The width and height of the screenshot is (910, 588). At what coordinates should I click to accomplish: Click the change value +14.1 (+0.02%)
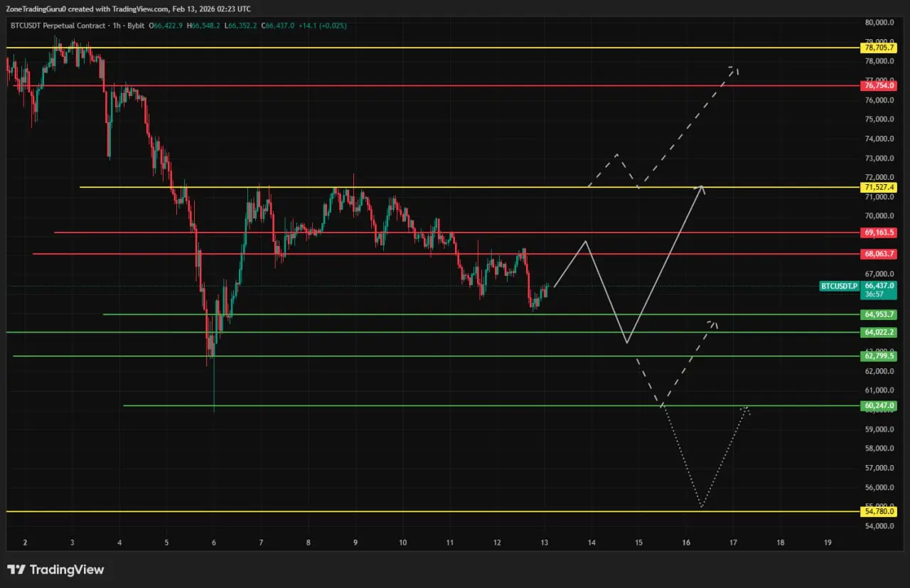tap(323, 26)
